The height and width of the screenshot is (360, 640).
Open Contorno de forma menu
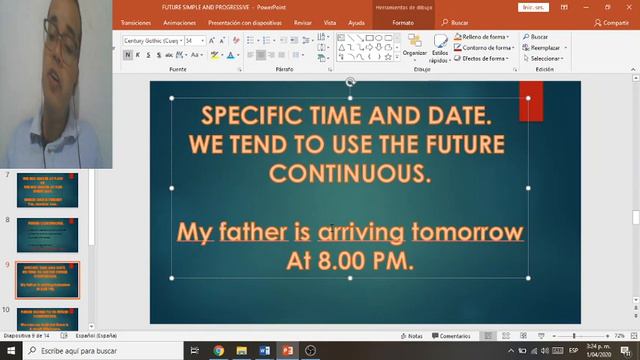click(484, 48)
